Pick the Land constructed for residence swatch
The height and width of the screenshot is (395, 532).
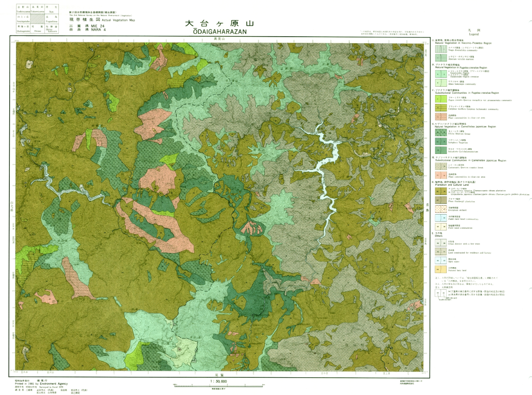(x=440, y=251)
